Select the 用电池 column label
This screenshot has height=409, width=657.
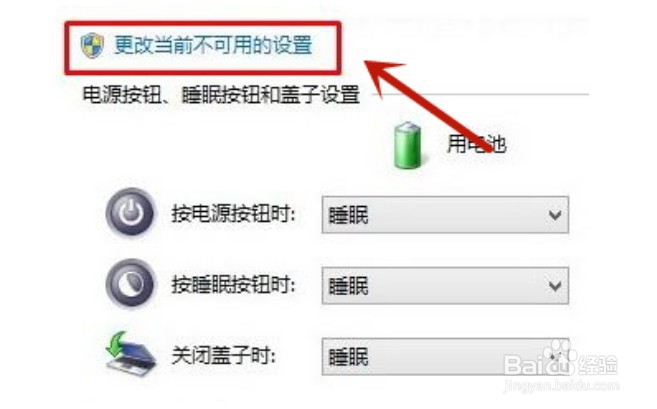coord(476,144)
